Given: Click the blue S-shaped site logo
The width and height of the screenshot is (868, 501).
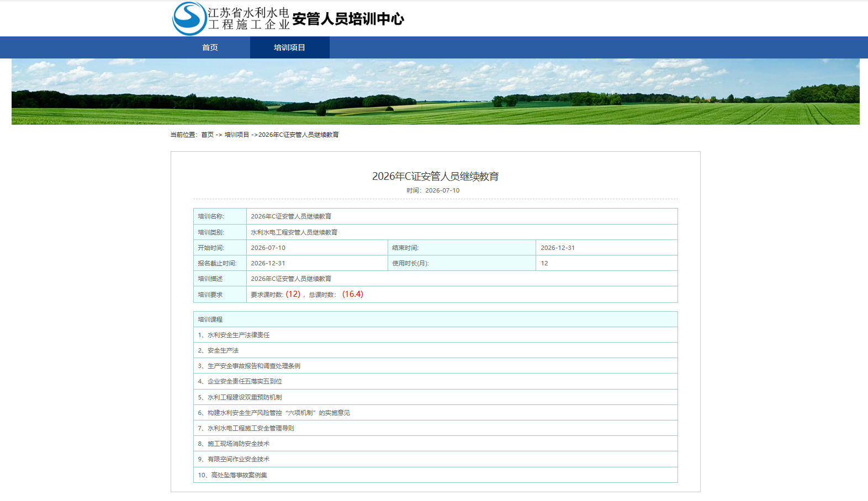Looking at the screenshot, I should click(189, 18).
